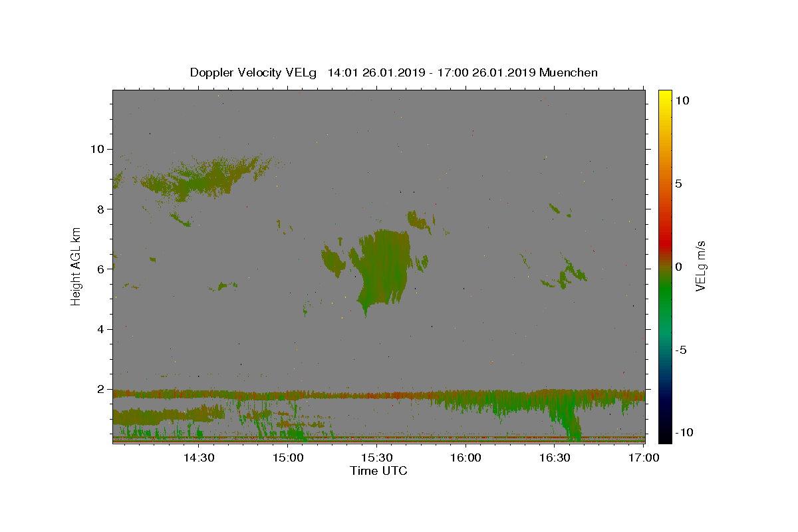Image resolution: width=798 pixels, height=532 pixels.
Task: Click the colorbar value '-10'
Action: tap(684, 433)
